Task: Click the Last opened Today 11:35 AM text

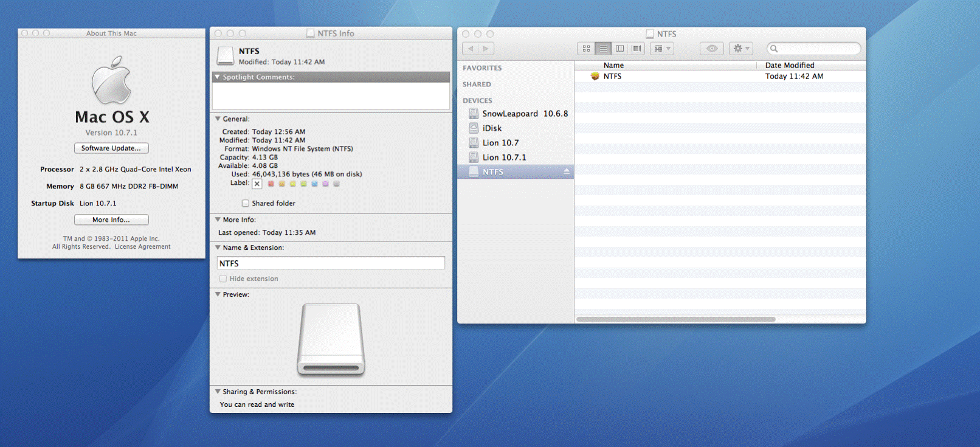Action: (267, 233)
